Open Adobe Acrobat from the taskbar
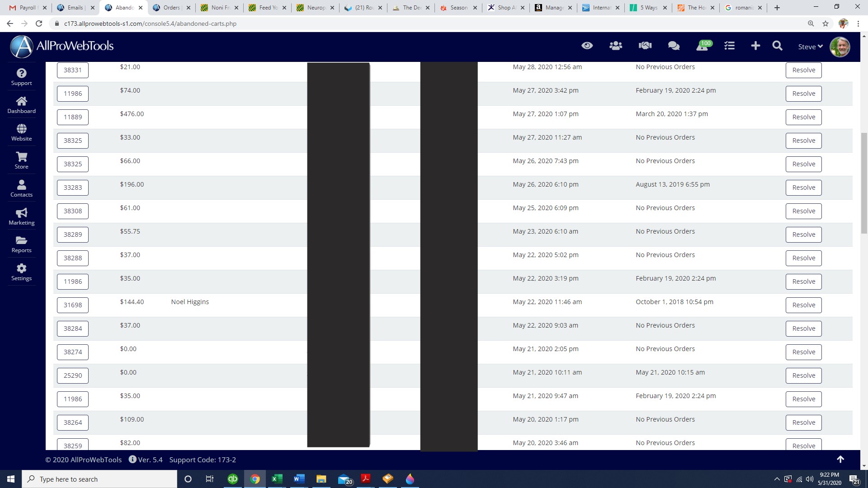The height and width of the screenshot is (488, 868). pyautogui.click(x=365, y=479)
